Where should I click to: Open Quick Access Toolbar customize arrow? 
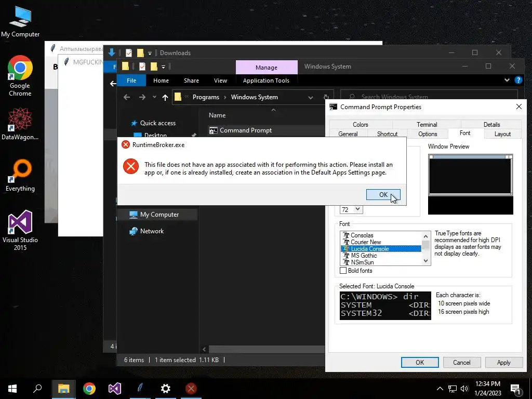(x=163, y=67)
